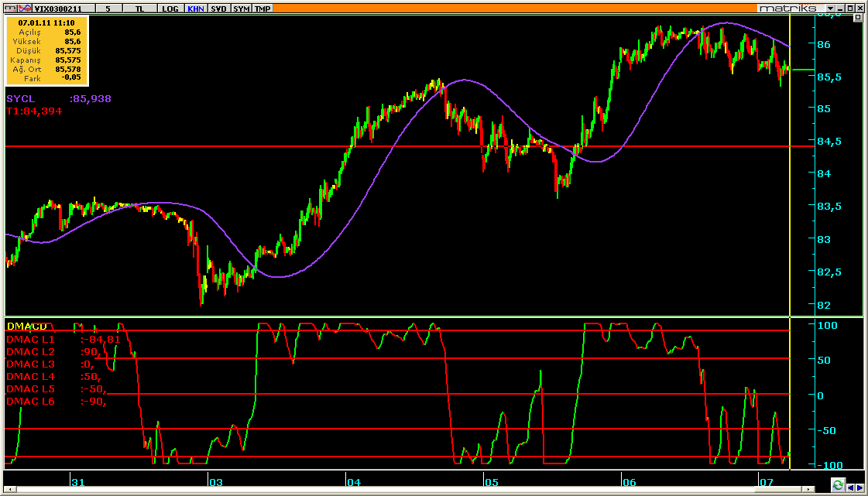
Task: Click the green refresh chart icon
Action: 837,485
